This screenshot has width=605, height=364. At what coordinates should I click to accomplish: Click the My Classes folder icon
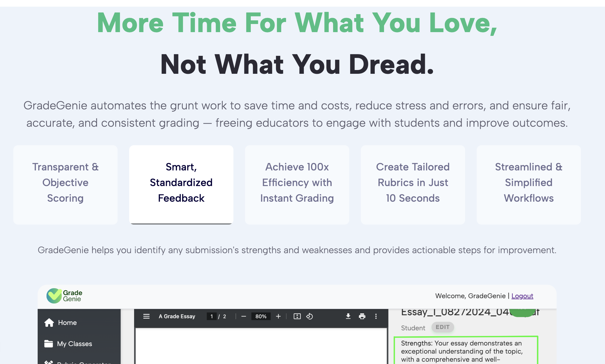click(x=49, y=343)
